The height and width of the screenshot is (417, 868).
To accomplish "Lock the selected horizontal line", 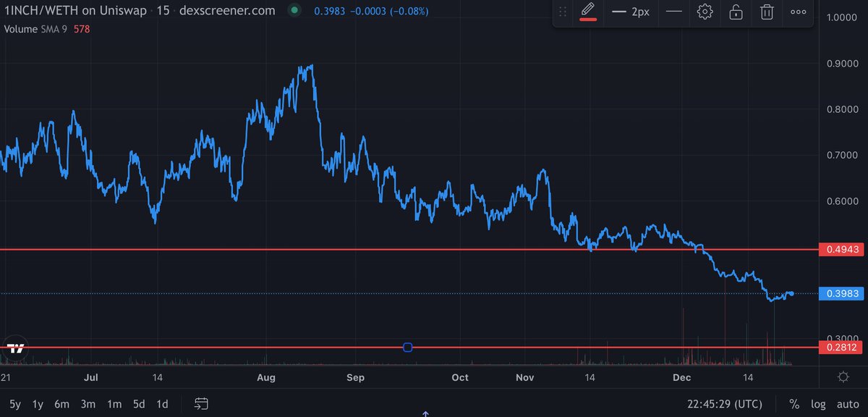I will pyautogui.click(x=736, y=12).
